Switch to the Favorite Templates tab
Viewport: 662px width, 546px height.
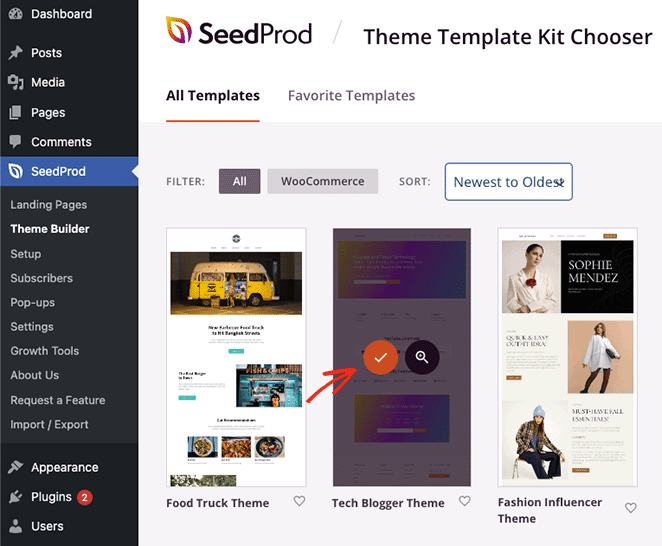tap(351, 96)
